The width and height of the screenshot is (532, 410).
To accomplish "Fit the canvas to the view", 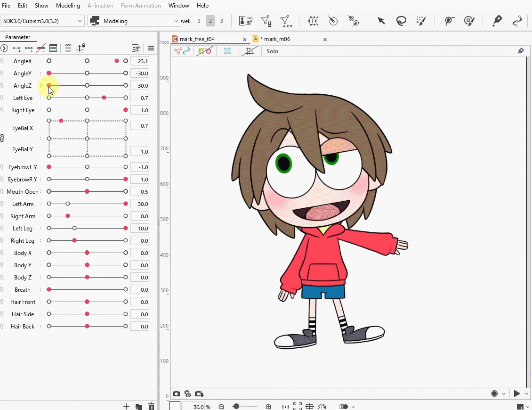I will coord(298,406).
